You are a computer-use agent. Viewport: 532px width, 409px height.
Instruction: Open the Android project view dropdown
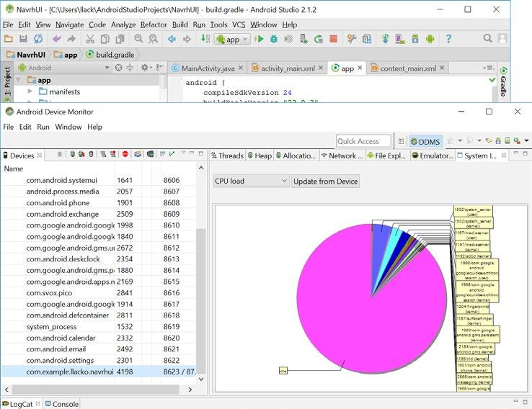point(63,68)
